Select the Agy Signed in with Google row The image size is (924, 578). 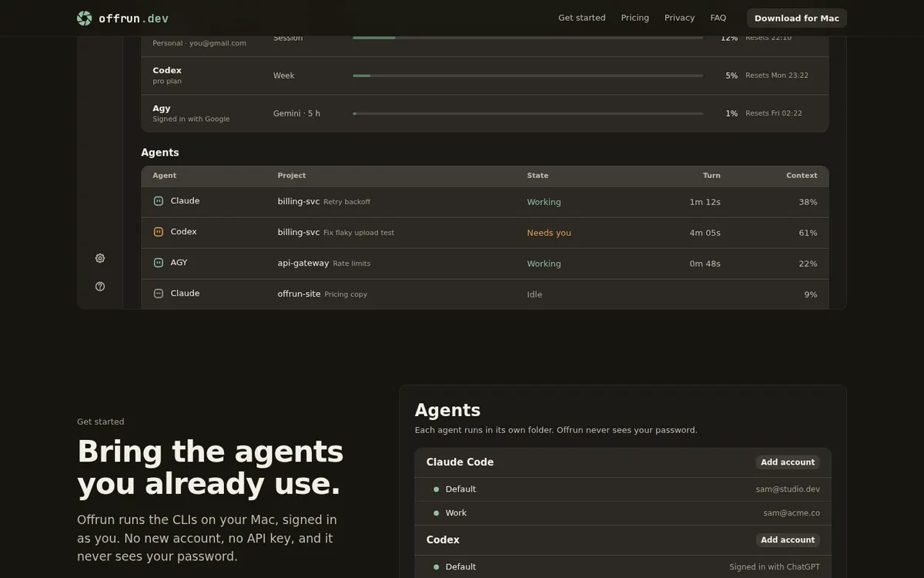[485, 113]
